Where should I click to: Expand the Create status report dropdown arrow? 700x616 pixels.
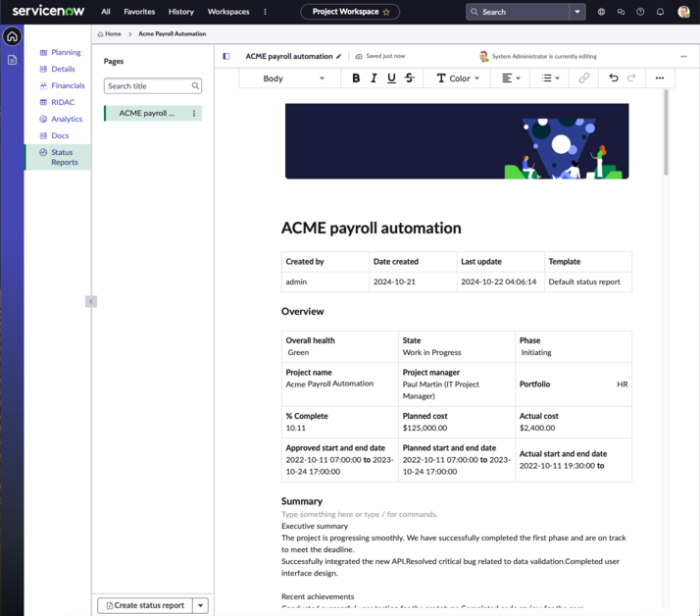(200, 605)
